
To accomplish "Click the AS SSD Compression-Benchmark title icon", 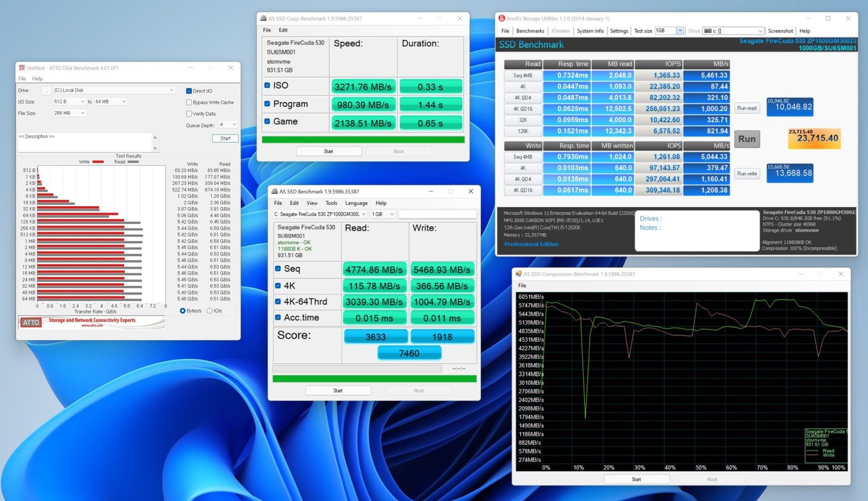I will pos(519,274).
